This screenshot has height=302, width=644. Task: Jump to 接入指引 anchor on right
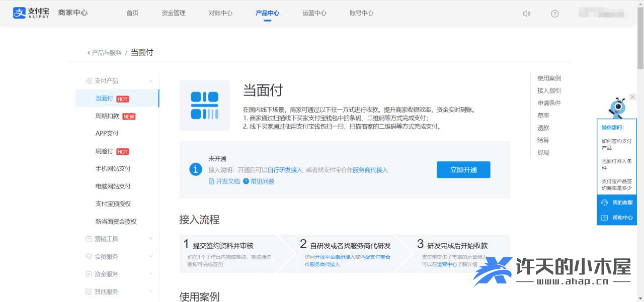pos(549,91)
